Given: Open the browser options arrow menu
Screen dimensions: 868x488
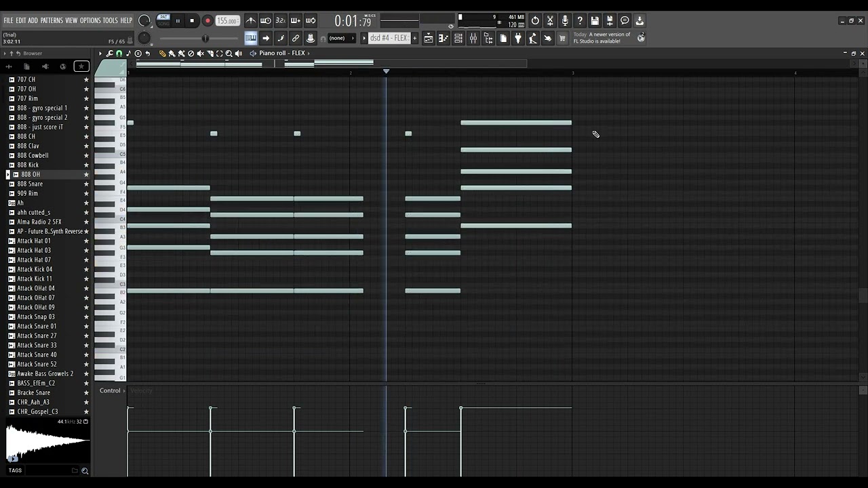Looking at the screenshot, I should [5, 54].
